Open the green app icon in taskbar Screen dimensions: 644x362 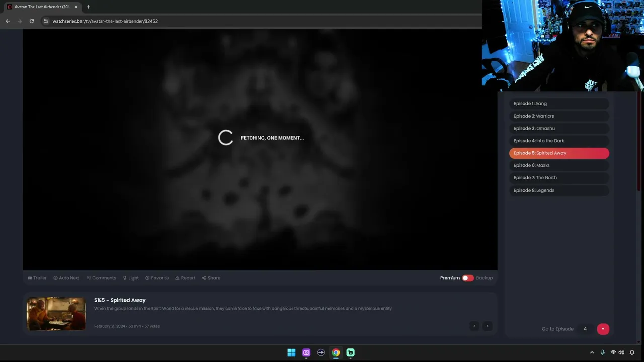coord(351,352)
